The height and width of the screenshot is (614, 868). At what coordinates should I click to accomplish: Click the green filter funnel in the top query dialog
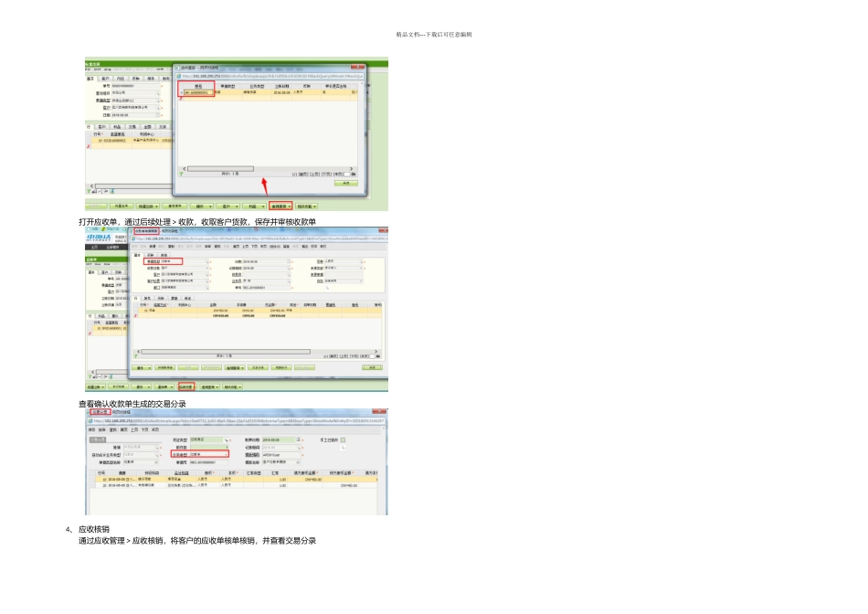tap(181, 174)
